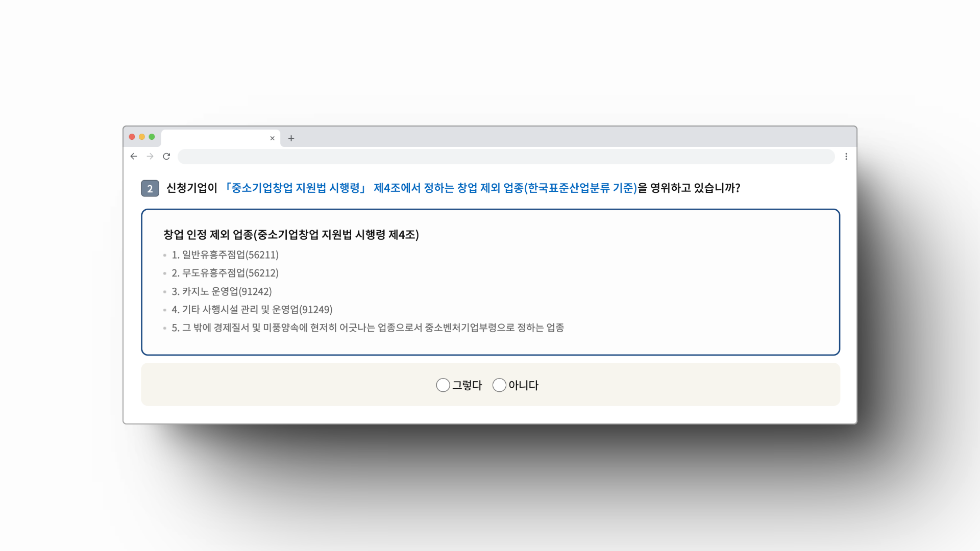Reload the page with refresh icon

pyautogui.click(x=166, y=157)
